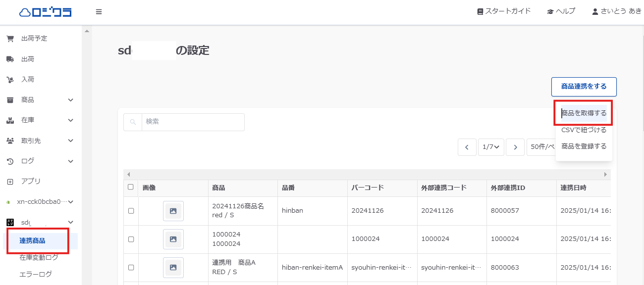Check the 連携用 商品A row checkbox
The width and height of the screenshot is (644, 285).
coord(131,267)
